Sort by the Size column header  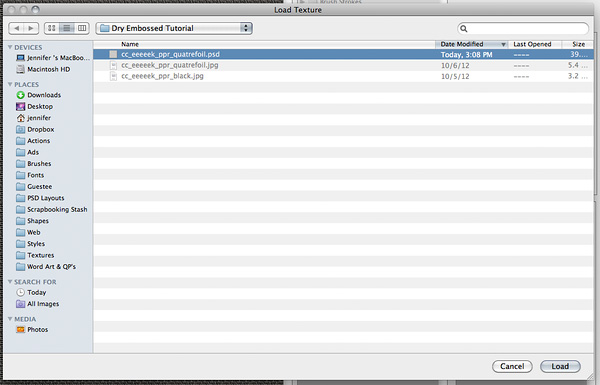[578, 44]
